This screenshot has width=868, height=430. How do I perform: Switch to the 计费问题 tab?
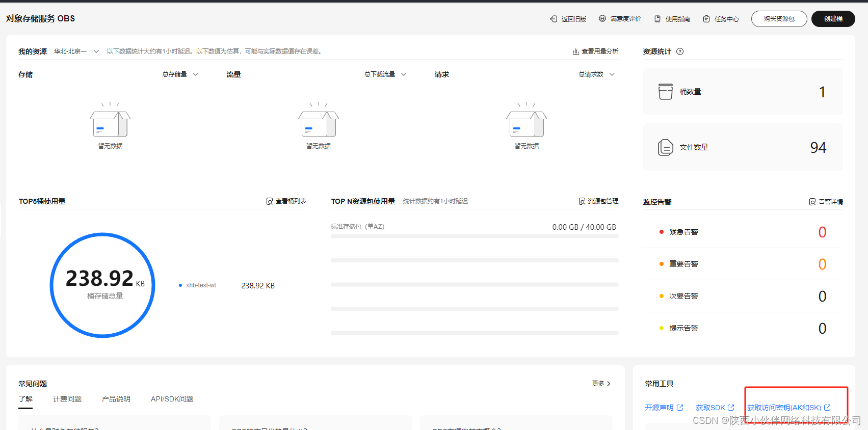click(67, 399)
